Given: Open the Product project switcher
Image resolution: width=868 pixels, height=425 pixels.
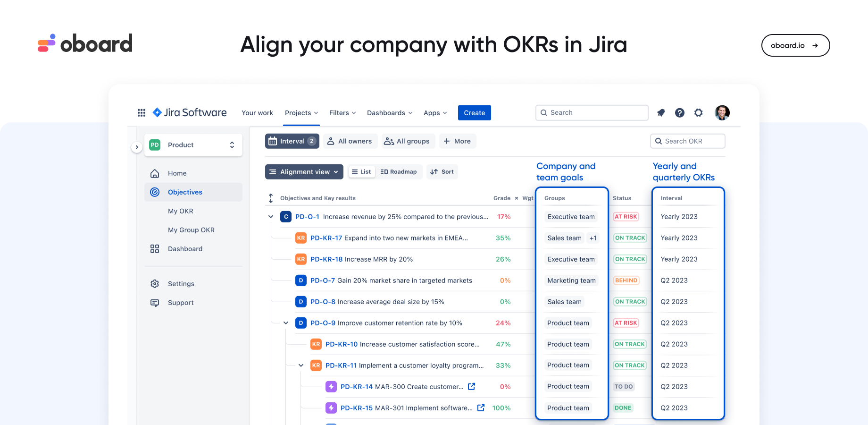Looking at the screenshot, I should (x=193, y=145).
